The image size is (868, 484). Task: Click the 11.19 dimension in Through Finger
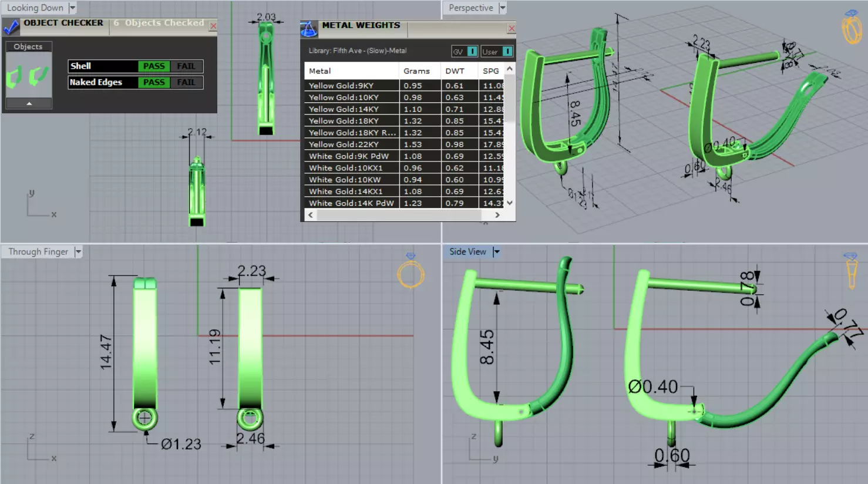pos(215,347)
